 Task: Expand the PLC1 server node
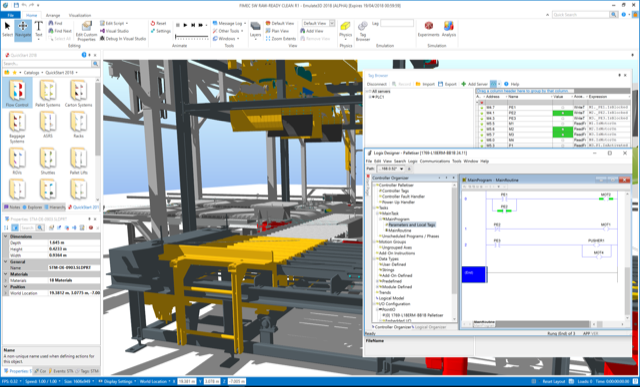pos(370,97)
